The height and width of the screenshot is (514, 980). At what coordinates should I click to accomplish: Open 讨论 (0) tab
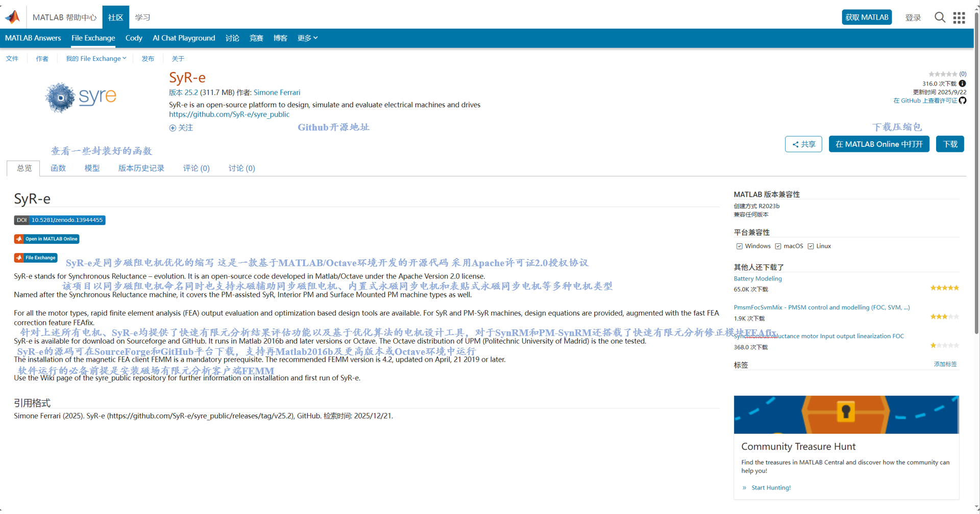click(x=241, y=168)
